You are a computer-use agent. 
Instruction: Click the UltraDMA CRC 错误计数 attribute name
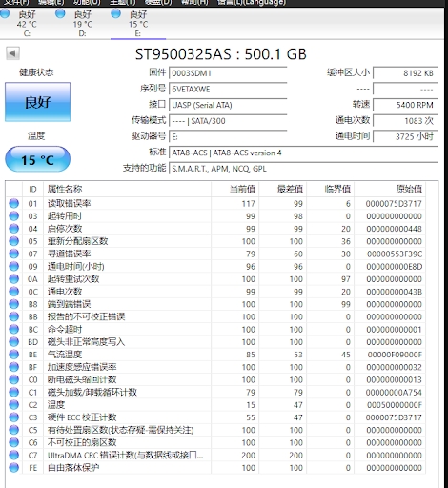tap(125, 455)
